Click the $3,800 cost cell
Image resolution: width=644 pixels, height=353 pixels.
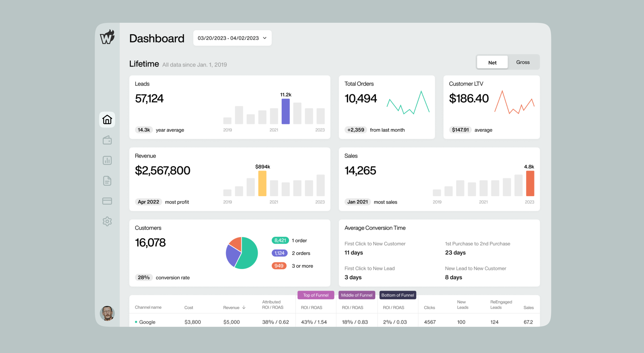(193, 322)
